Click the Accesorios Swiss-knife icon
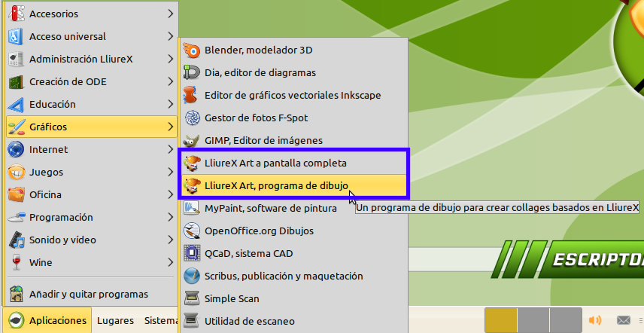The height and width of the screenshot is (333, 644). click(17, 14)
